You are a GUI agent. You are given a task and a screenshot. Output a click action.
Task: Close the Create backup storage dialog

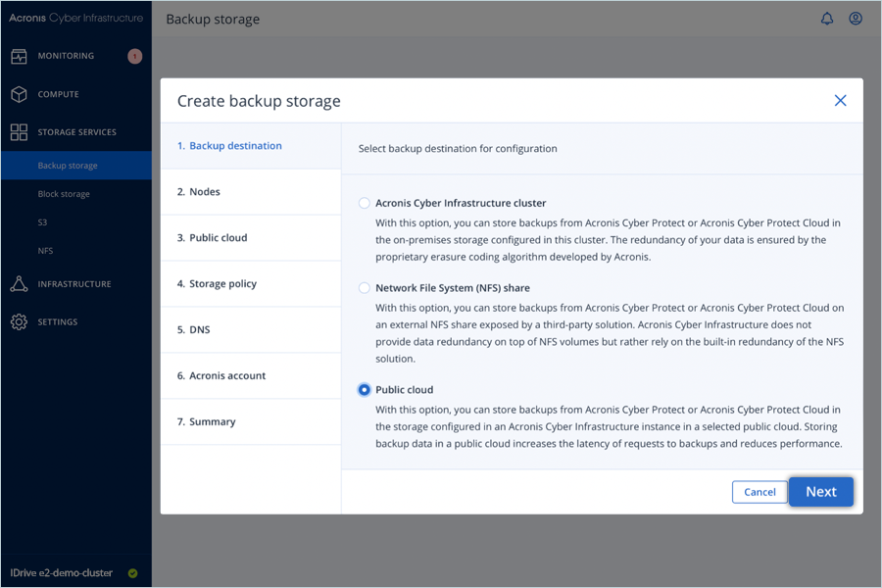[x=840, y=101]
